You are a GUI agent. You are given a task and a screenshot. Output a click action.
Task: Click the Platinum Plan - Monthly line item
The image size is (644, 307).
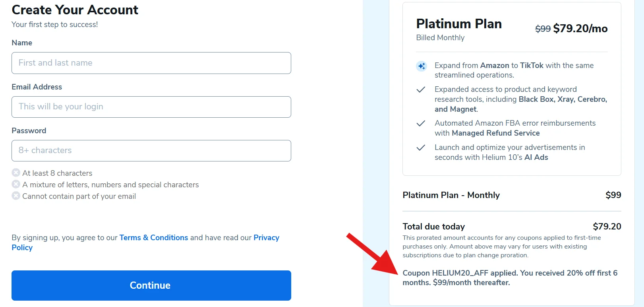coord(451,195)
